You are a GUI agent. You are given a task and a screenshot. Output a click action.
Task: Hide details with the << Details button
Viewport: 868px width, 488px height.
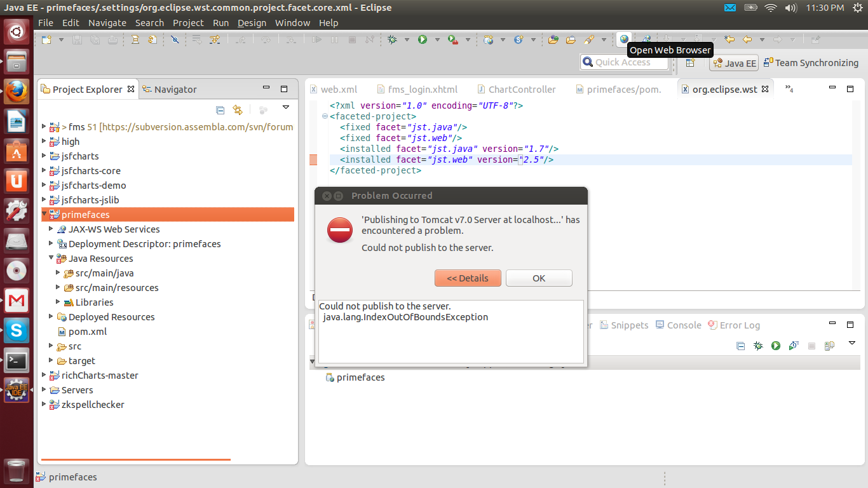tap(468, 278)
